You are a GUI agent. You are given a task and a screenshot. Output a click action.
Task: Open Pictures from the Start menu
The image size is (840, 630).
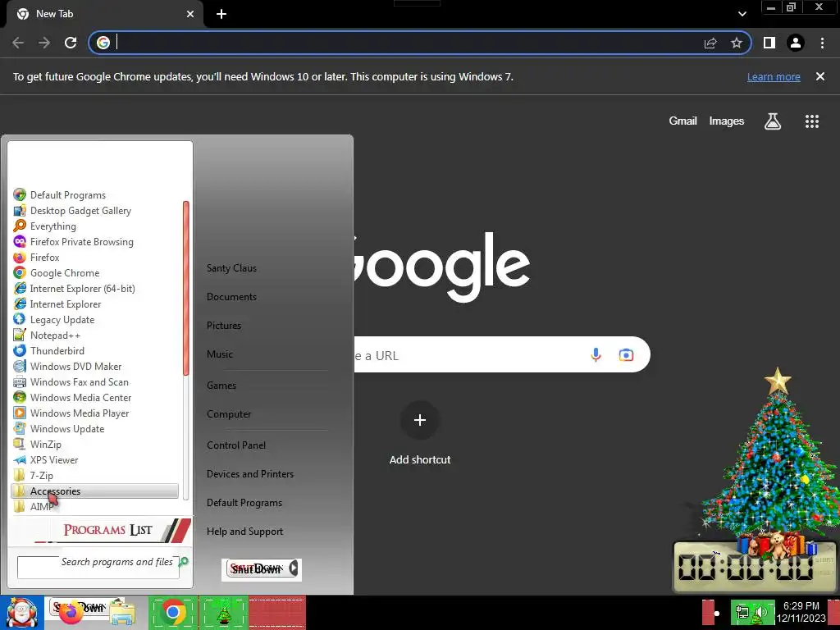tap(224, 325)
